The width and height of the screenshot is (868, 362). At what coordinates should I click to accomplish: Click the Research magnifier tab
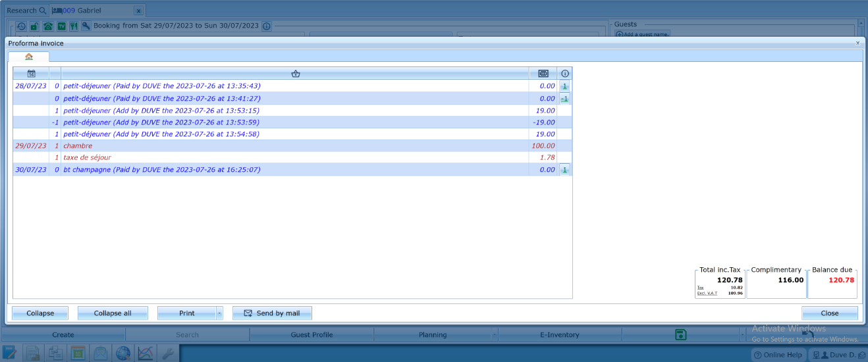coord(26,11)
